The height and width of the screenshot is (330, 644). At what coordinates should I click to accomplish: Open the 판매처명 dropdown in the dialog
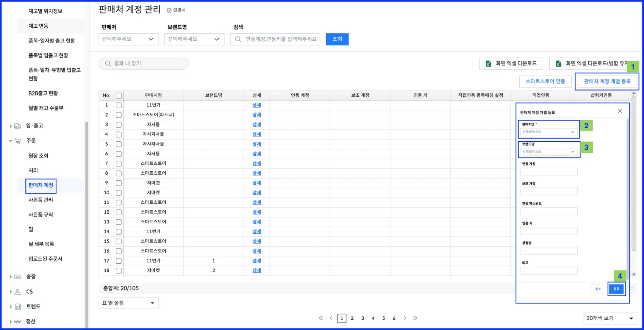549,132
